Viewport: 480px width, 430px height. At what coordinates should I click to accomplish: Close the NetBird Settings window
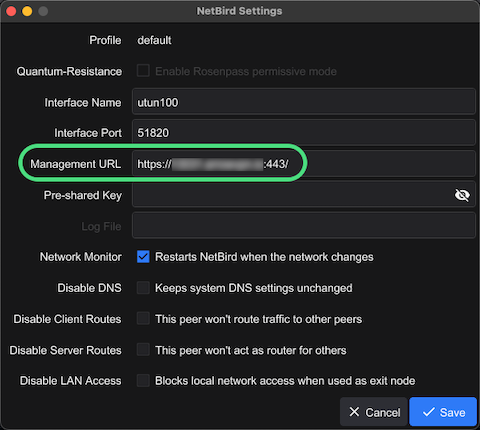click(11, 11)
